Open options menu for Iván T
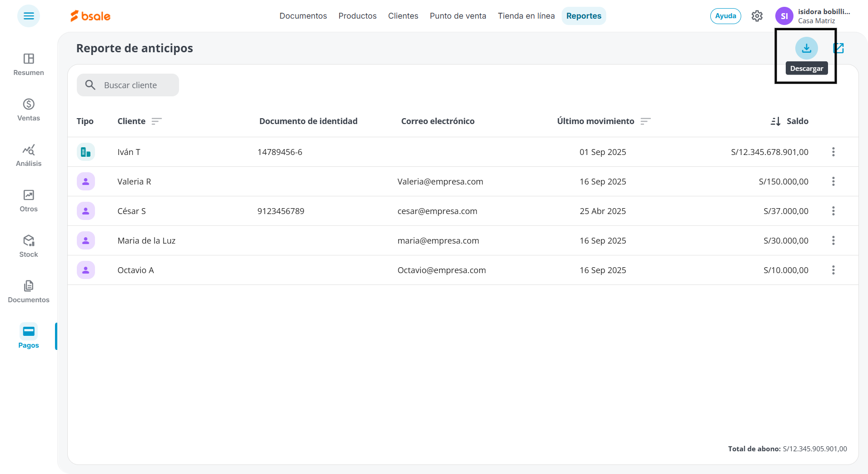 pyautogui.click(x=833, y=152)
